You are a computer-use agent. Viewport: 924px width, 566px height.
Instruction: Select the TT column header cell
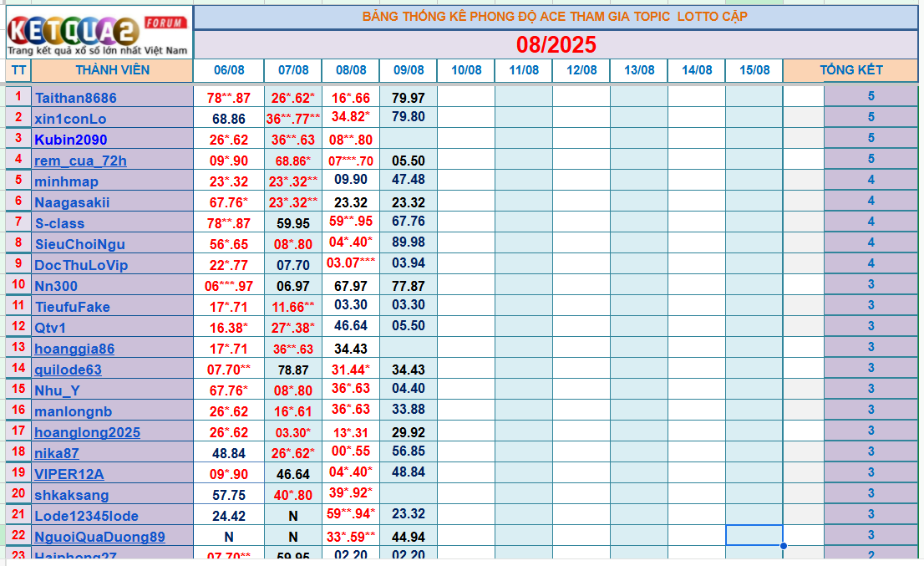(18, 70)
